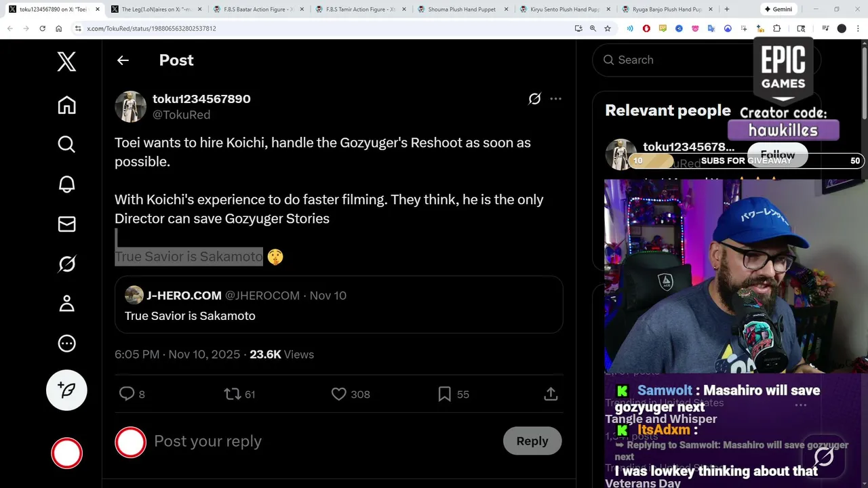This screenshot has width=868, height=488.
Task: Click the account avatar at sidebar bottom
Action: [66, 453]
